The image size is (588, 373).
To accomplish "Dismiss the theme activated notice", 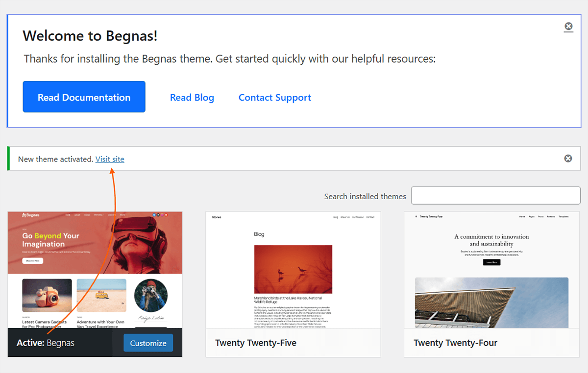I will click(x=568, y=158).
